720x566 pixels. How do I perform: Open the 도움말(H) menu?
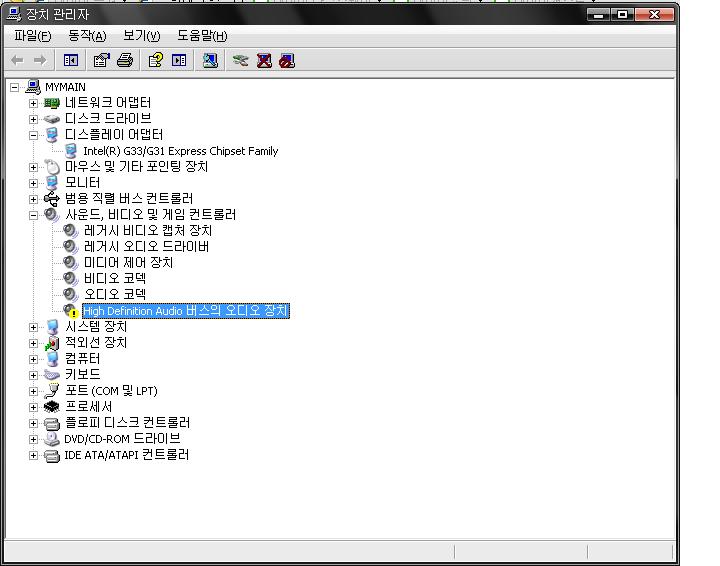point(202,36)
